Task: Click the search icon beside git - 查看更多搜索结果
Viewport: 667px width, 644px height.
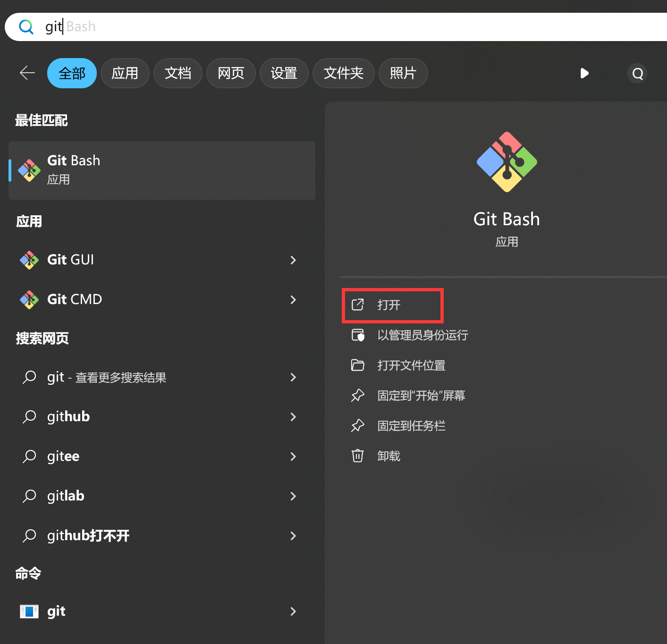Action: click(x=29, y=377)
